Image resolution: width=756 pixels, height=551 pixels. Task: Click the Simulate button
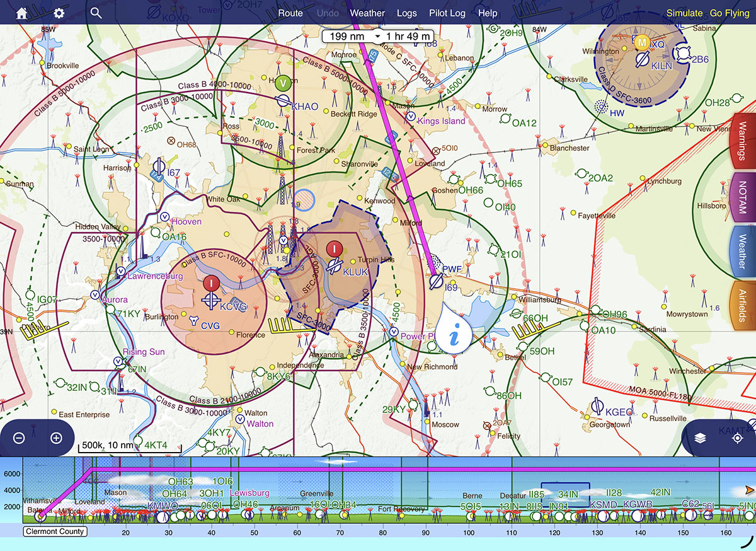coord(684,13)
